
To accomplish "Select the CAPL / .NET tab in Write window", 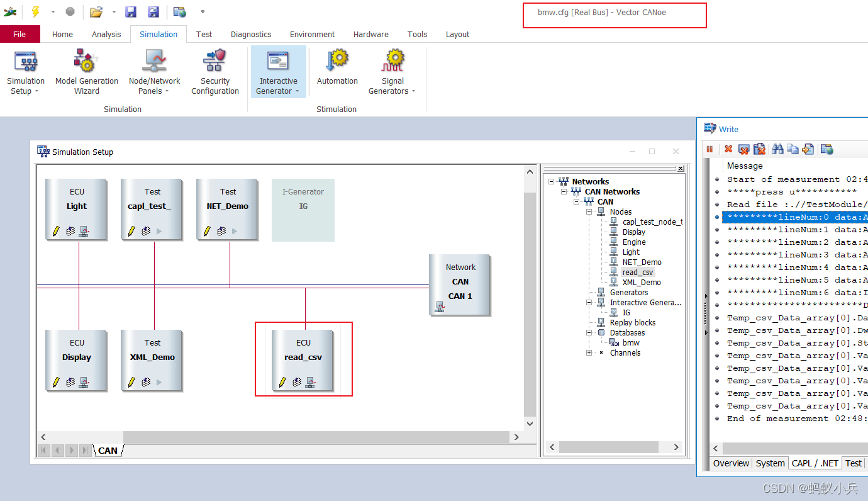I will 815,463.
